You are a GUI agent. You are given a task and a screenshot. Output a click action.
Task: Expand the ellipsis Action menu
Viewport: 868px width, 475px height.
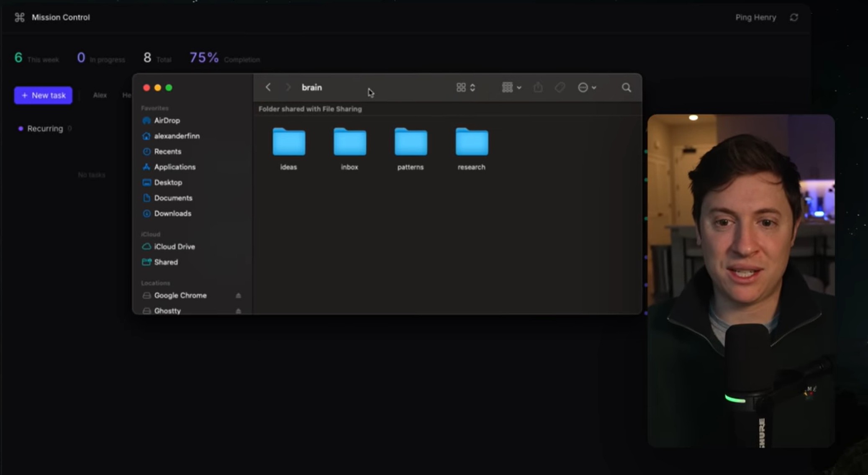(x=587, y=87)
